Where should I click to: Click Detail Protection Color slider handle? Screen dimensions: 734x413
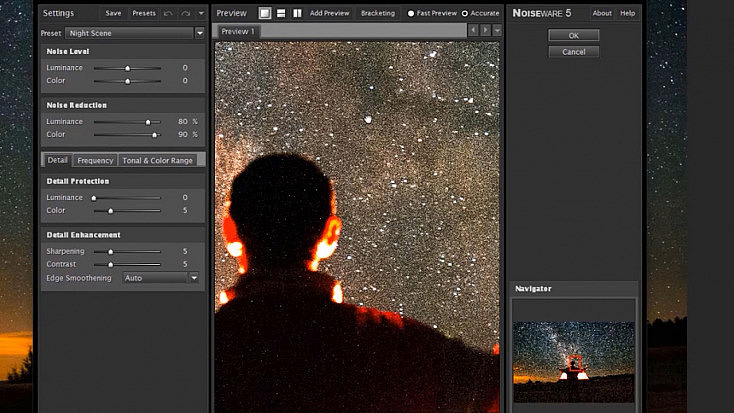point(110,211)
